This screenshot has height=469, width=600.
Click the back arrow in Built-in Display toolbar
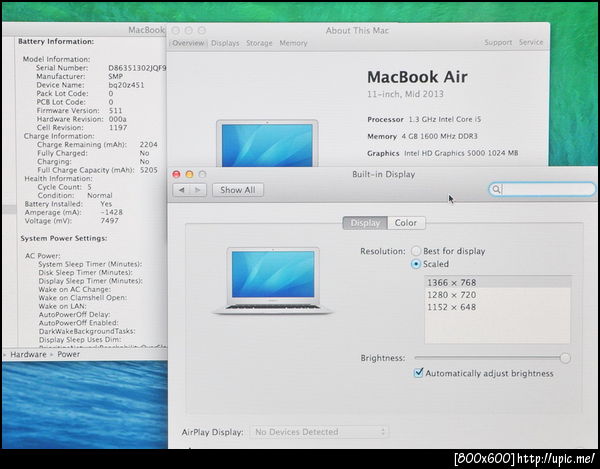coord(182,190)
